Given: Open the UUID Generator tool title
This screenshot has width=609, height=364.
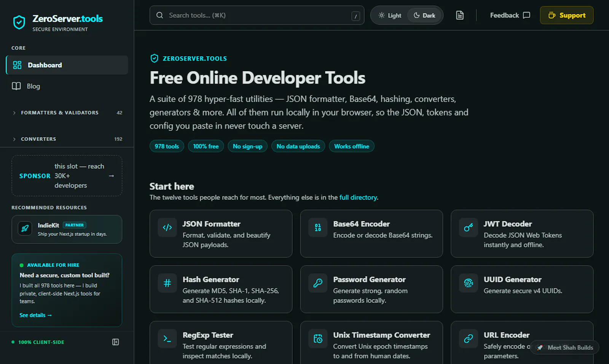Looking at the screenshot, I should (x=512, y=280).
